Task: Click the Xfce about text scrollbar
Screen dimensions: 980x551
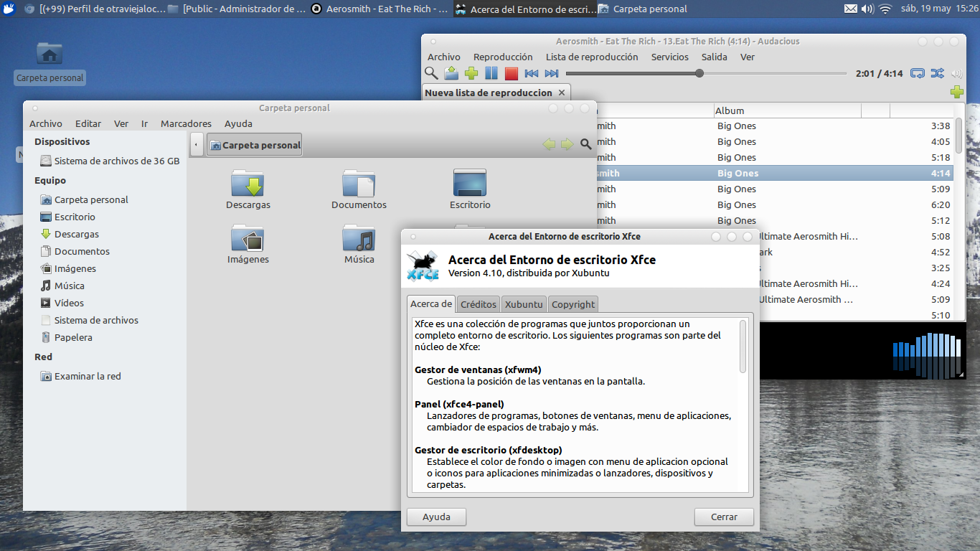Action: coord(743,346)
